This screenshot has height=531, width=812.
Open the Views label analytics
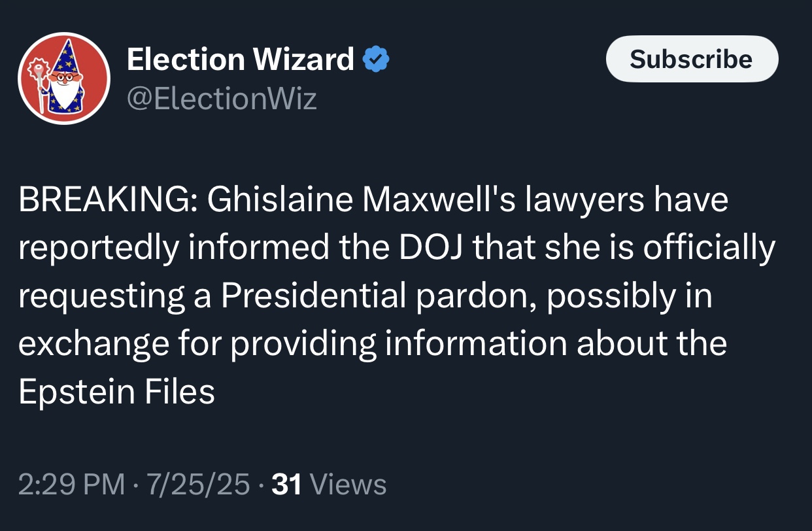pyautogui.click(x=348, y=485)
